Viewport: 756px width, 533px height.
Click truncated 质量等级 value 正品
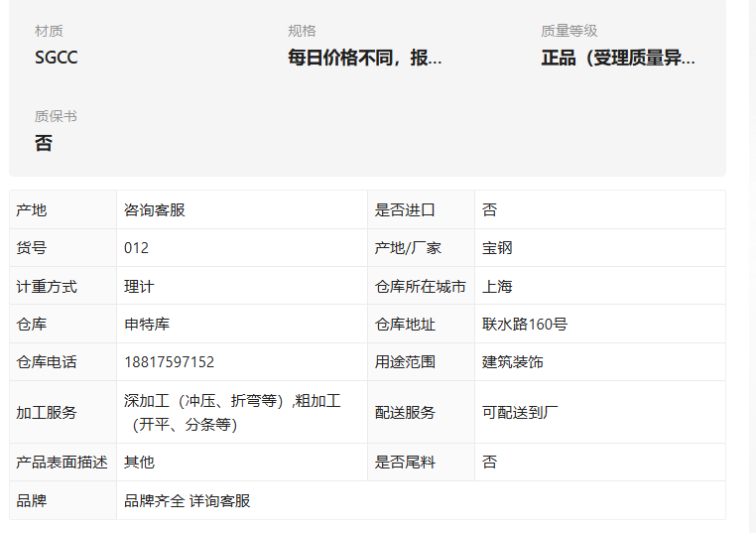pos(618,58)
